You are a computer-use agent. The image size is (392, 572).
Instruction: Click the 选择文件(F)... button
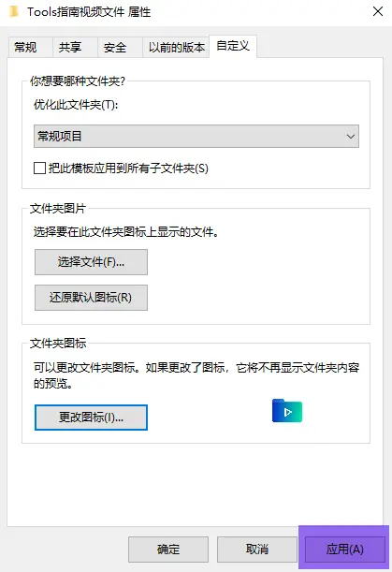(x=91, y=262)
